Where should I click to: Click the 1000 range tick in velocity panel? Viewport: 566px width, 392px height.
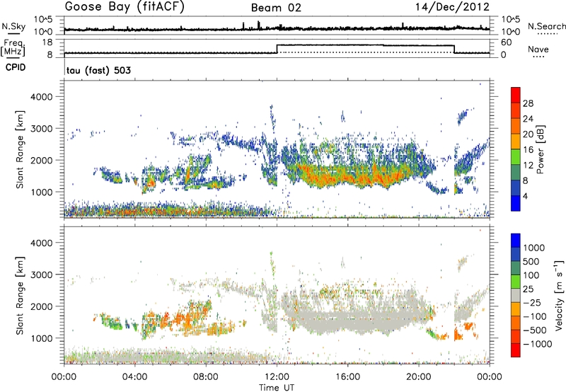pyautogui.click(x=41, y=338)
